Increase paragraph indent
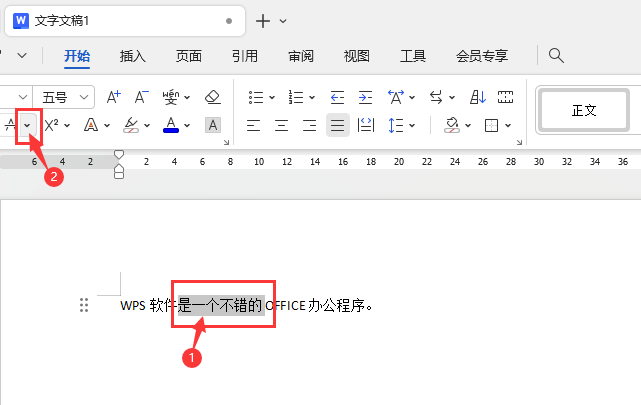The image size is (641, 405). pyautogui.click(x=365, y=97)
